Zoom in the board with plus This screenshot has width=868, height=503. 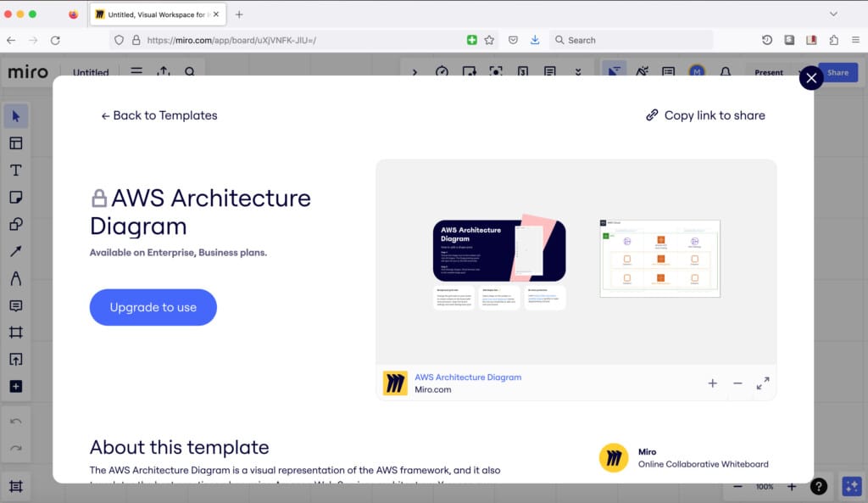(x=792, y=486)
